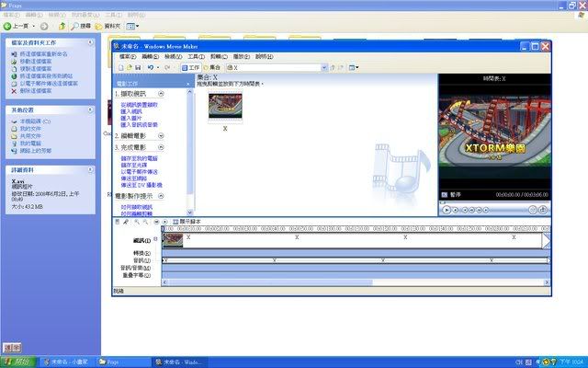Collapse the 完成電影 task section
This screenshot has width=588, height=368.
click(x=161, y=147)
